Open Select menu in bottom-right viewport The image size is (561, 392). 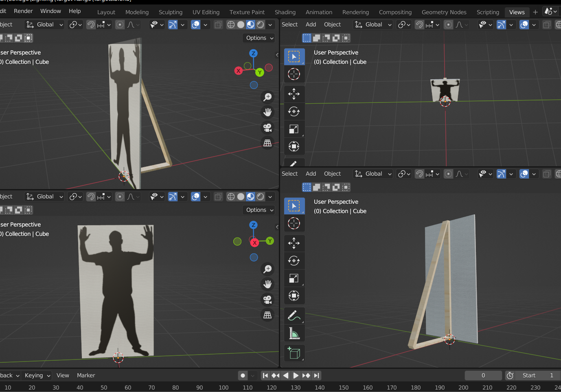point(289,174)
